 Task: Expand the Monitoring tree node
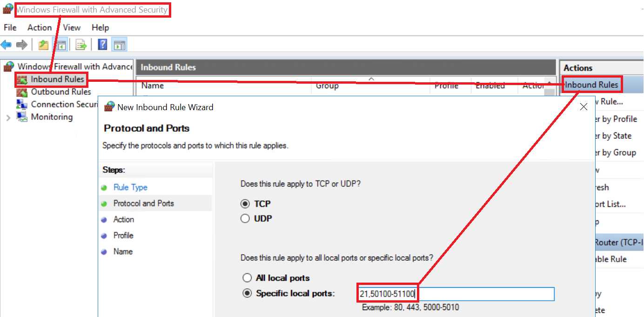coord(8,118)
